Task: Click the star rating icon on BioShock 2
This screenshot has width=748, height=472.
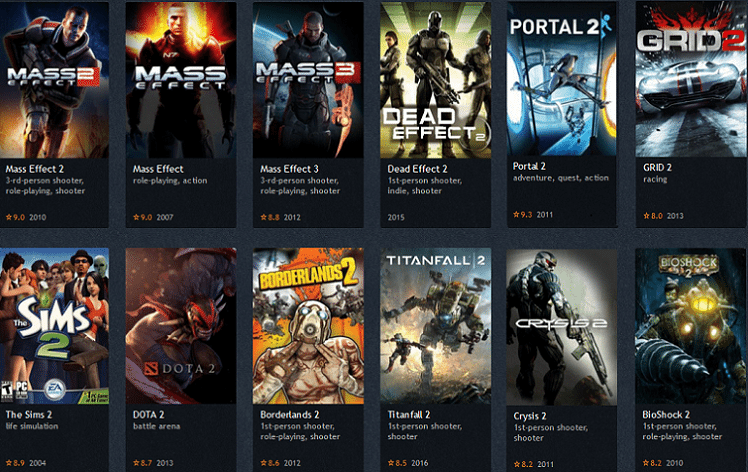Action: (x=646, y=463)
